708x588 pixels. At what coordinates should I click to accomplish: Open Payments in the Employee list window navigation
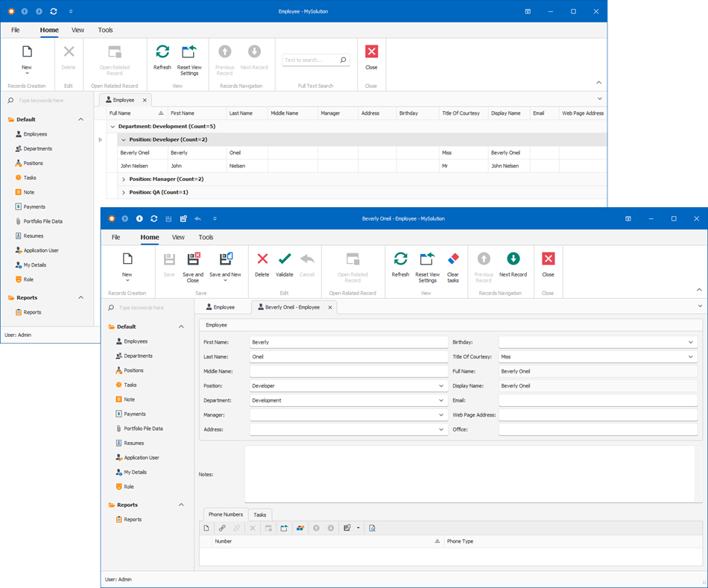coord(34,207)
